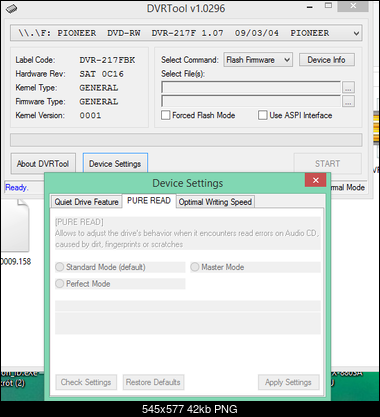Click the Kernel Type GENERAL value
Image resolution: width=380 pixels, height=417 pixels.
point(99,88)
